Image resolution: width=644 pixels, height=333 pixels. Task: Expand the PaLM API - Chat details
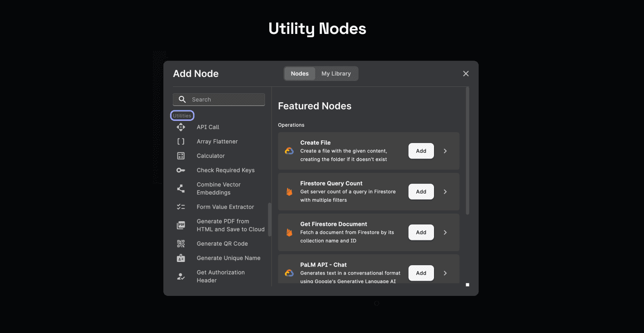pyautogui.click(x=444, y=273)
